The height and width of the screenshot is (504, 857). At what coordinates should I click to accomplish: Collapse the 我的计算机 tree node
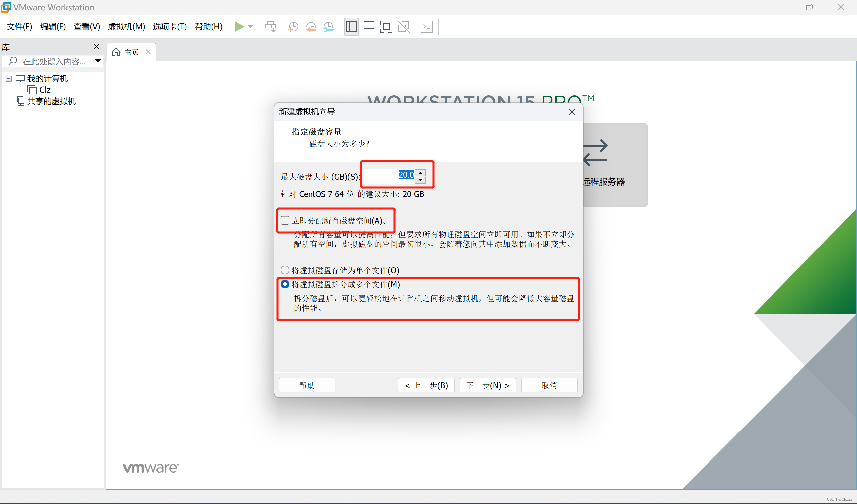(8, 78)
